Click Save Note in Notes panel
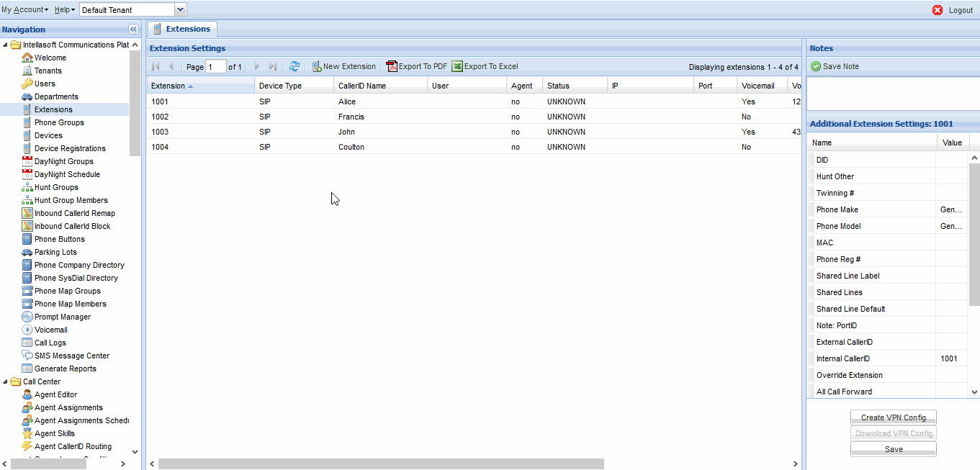The width and height of the screenshot is (980, 470). pyautogui.click(x=835, y=66)
